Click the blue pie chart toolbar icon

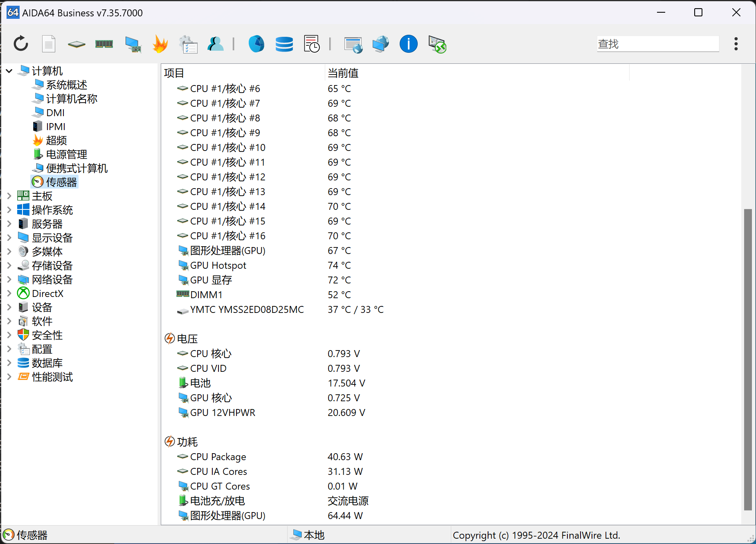[256, 44]
